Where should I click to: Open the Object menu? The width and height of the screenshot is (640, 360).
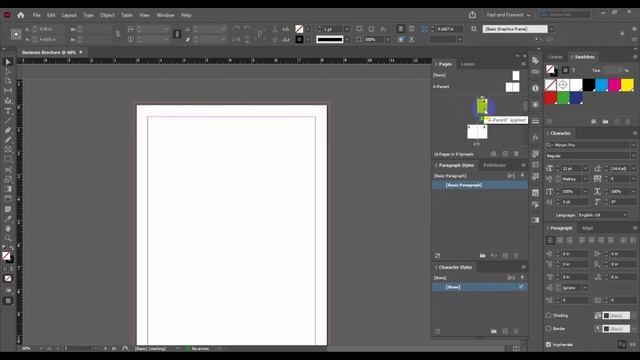point(107,15)
